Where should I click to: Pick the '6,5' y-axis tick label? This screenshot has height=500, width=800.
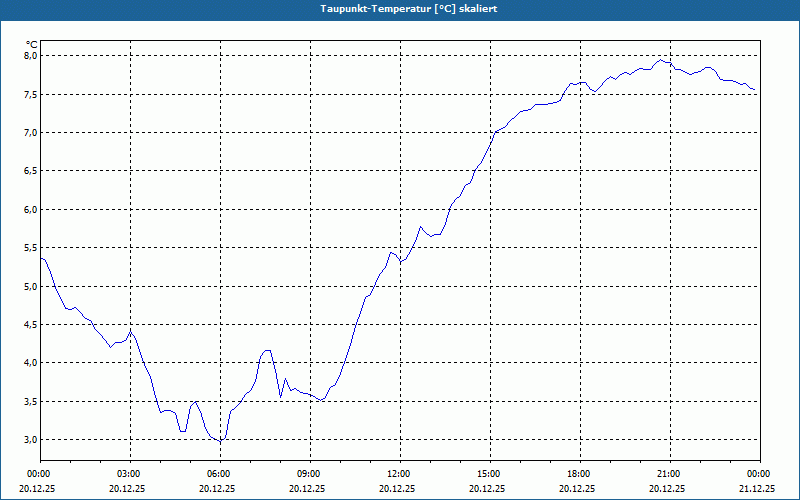32,171
